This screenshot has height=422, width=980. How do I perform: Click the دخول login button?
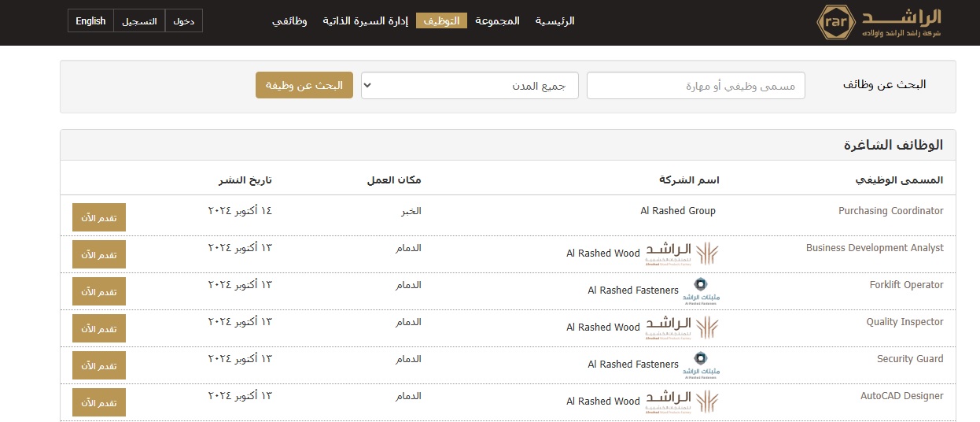pyautogui.click(x=183, y=21)
